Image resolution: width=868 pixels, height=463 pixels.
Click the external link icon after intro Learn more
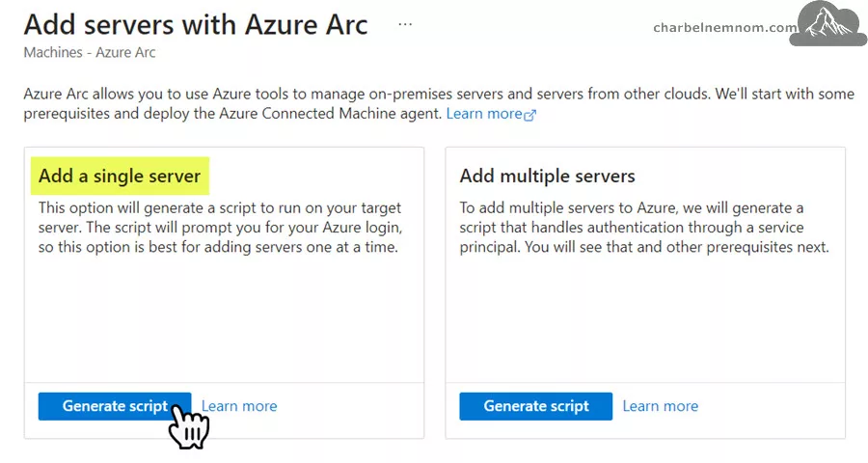tap(530, 115)
